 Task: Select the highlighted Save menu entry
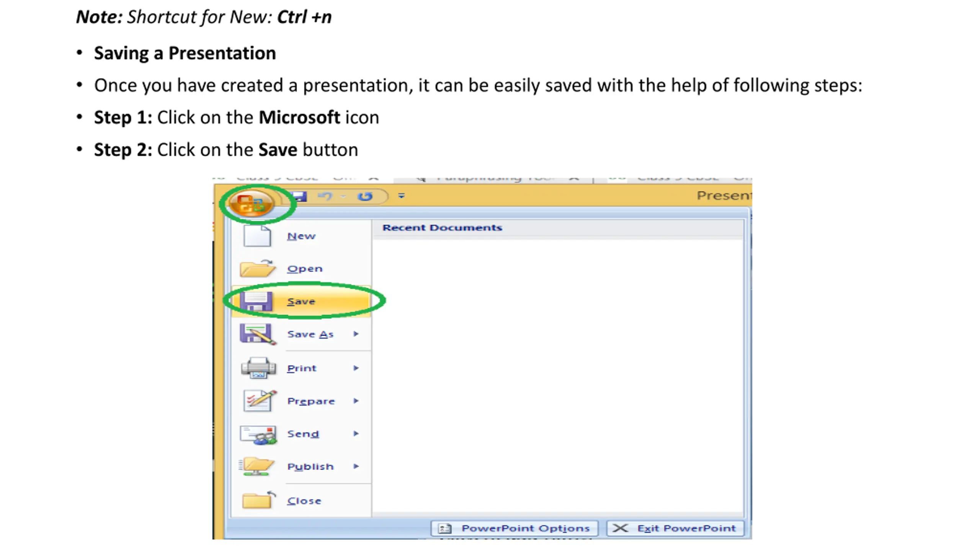[301, 302]
